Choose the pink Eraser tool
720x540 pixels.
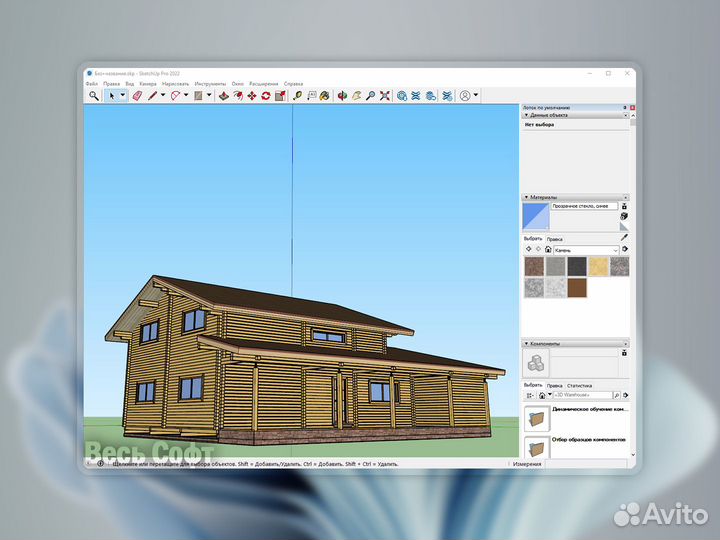(137, 96)
